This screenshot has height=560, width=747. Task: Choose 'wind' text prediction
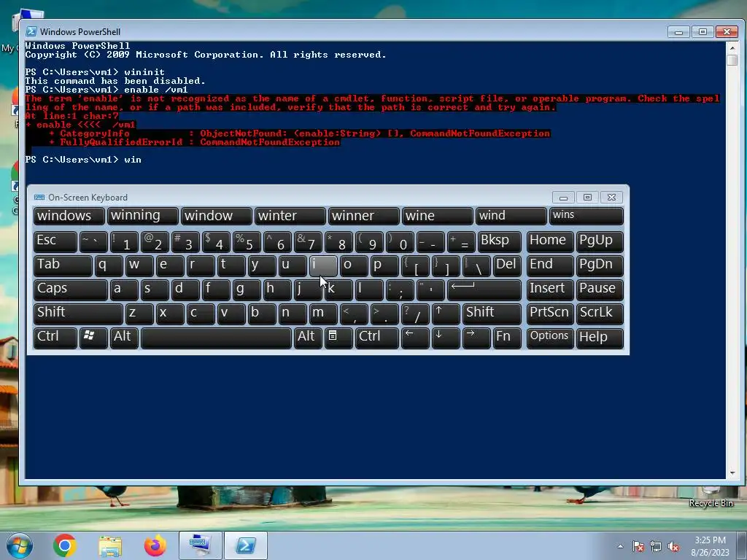[511, 216]
